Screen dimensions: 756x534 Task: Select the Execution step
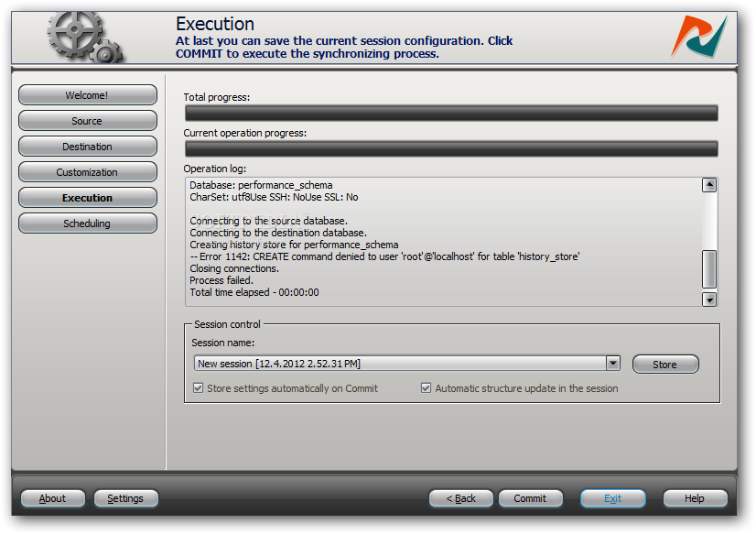[x=87, y=197]
